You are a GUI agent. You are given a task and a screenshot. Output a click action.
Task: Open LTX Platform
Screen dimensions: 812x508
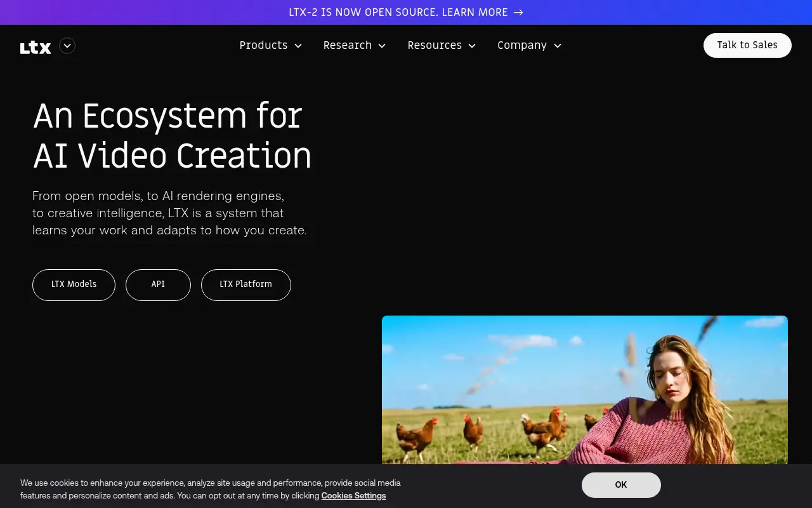coord(246,284)
